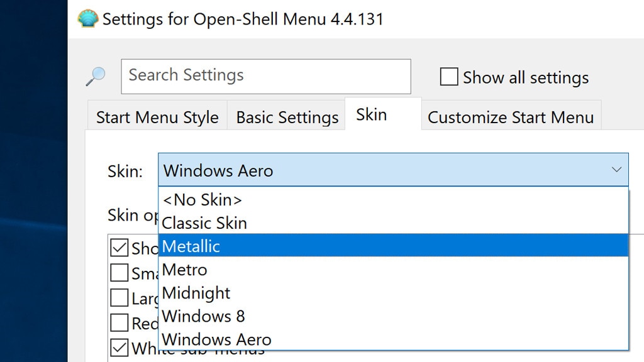Collapse the Skin dropdown using its chevron arrow

click(x=615, y=170)
